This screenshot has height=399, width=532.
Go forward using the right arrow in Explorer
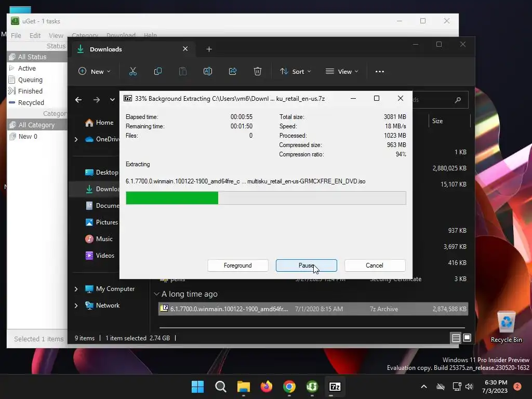[96, 100]
